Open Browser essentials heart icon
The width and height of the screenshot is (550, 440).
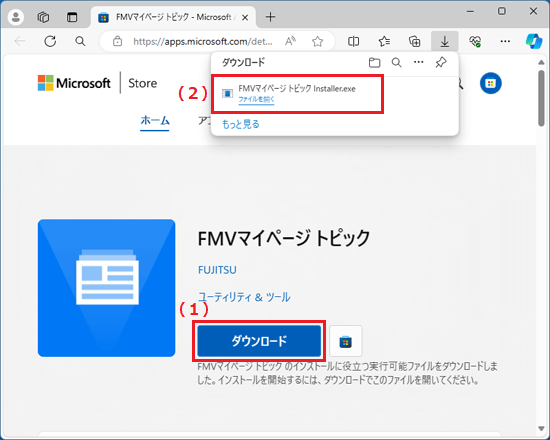point(475,41)
